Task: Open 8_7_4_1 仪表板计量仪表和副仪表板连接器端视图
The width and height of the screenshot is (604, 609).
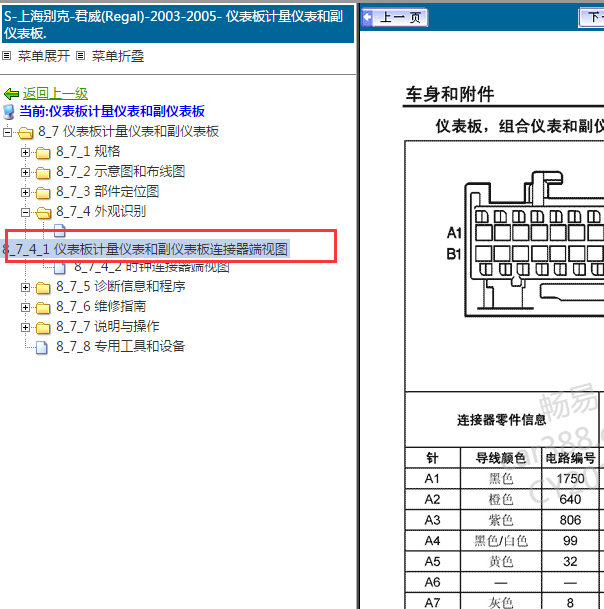Action: (145, 249)
